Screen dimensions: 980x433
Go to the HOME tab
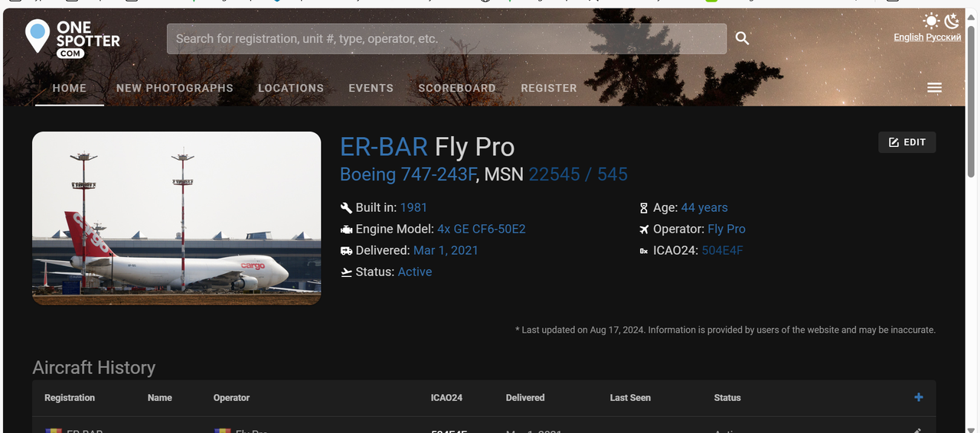click(70, 88)
